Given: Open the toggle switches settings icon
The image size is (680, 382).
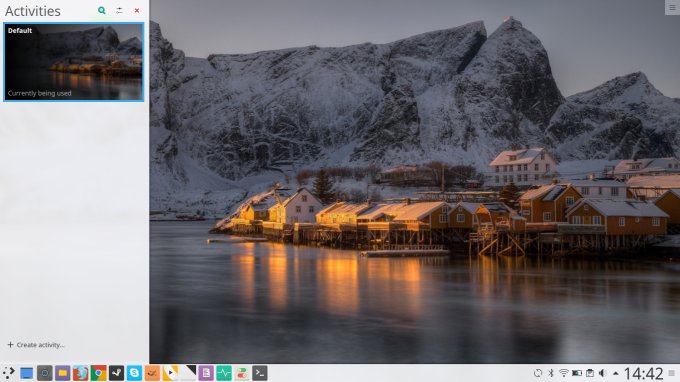Looking at the screenshot, I should (x=242, y=373).
